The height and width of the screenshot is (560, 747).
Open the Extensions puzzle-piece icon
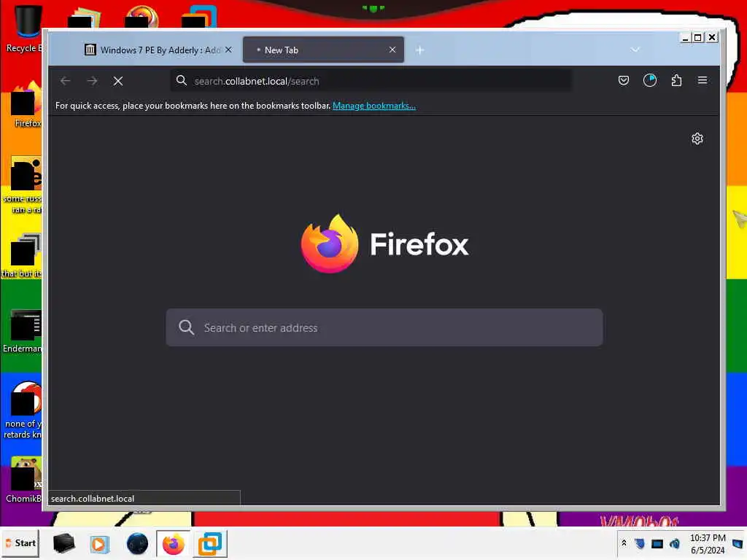[676, 80]
